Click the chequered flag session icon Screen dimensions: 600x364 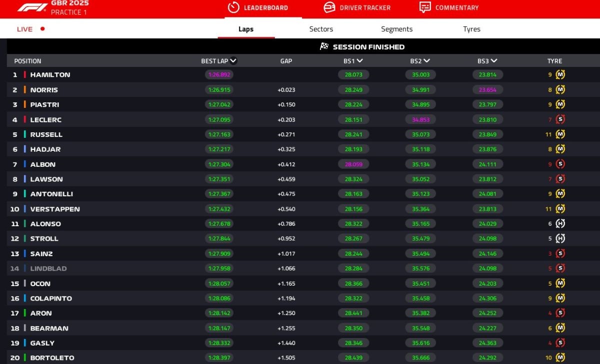[324, 46]
